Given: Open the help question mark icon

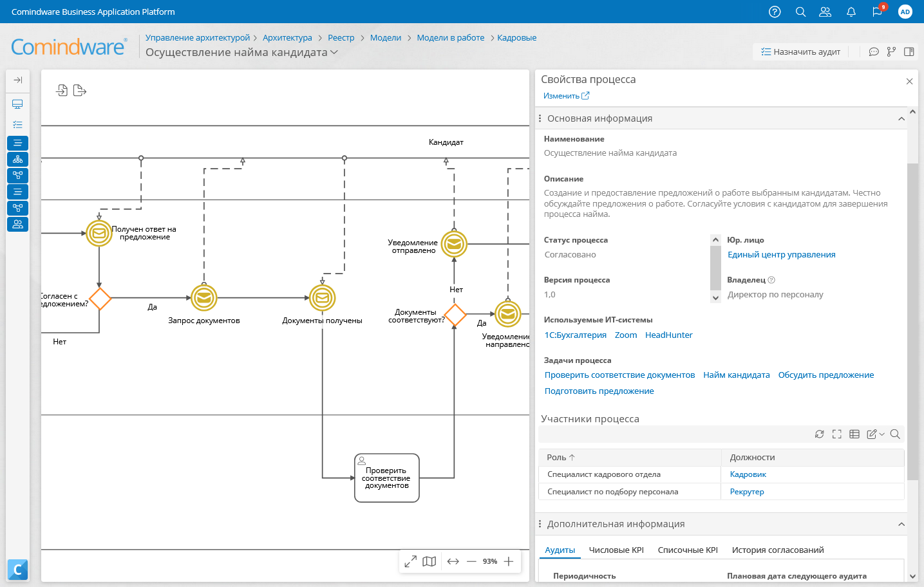Looking at the screenshot, I should coord(775,12).
